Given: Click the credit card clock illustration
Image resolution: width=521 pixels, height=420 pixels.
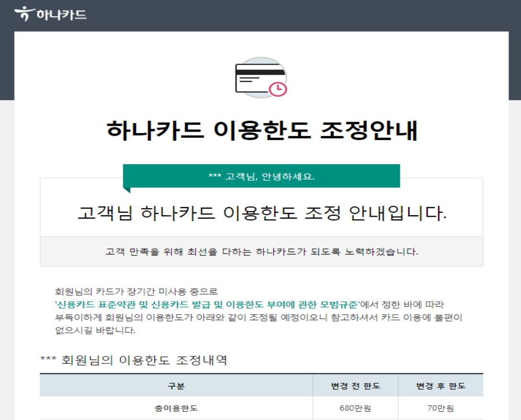Looking at the screenshot, I should 261,77.
